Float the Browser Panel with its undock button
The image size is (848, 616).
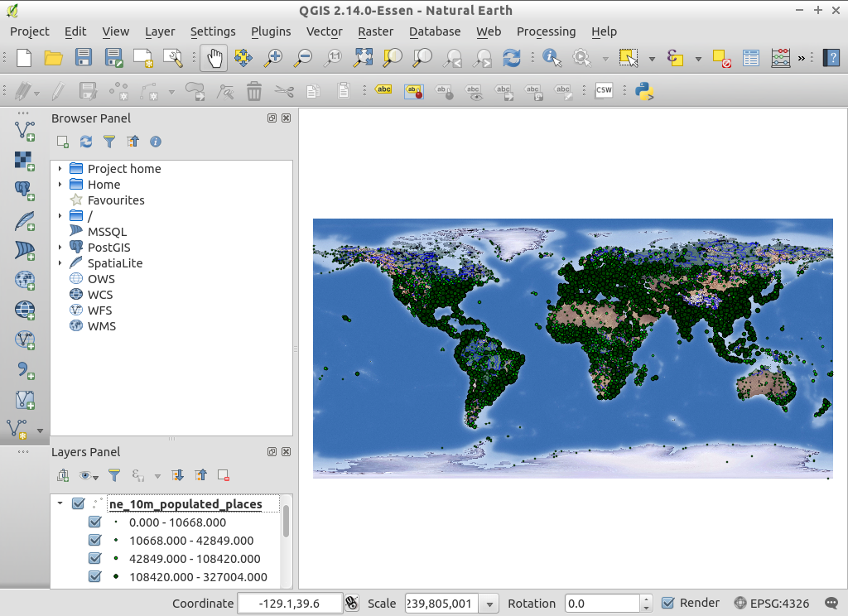click(x=272, y=118)
